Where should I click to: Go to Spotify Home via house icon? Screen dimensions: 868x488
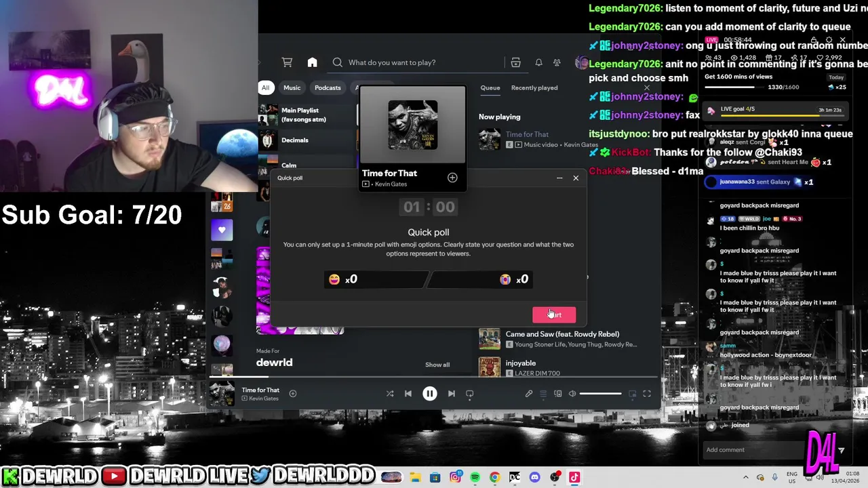click(x=312, y=62)
